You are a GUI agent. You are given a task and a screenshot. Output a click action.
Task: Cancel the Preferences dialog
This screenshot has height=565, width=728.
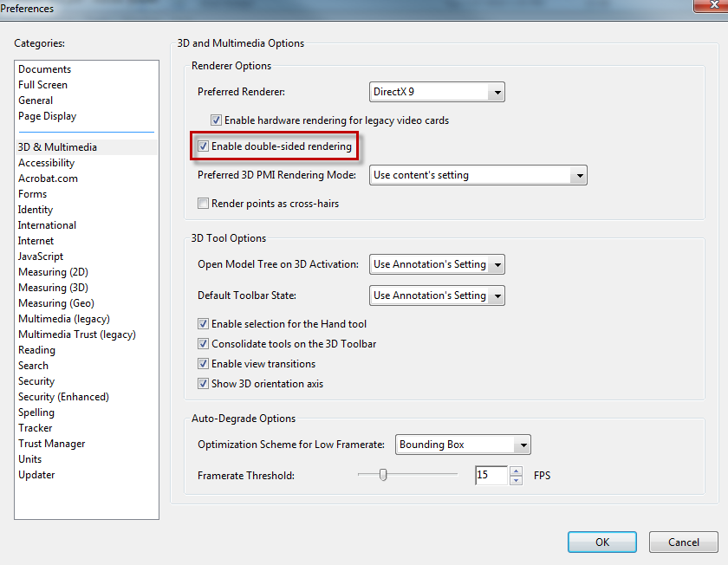683,542
